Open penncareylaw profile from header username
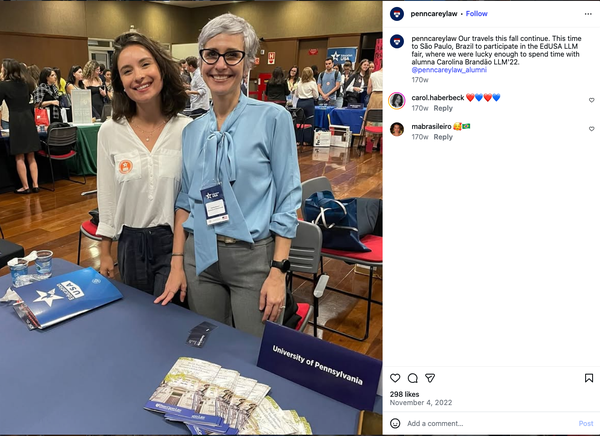The image size is (600, 436). (434, 14)
